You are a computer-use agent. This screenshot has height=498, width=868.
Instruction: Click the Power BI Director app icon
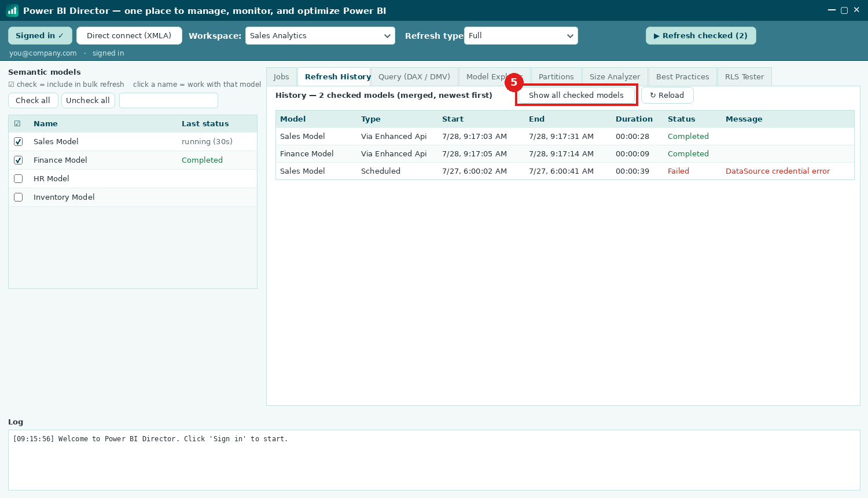coord(12,10)
